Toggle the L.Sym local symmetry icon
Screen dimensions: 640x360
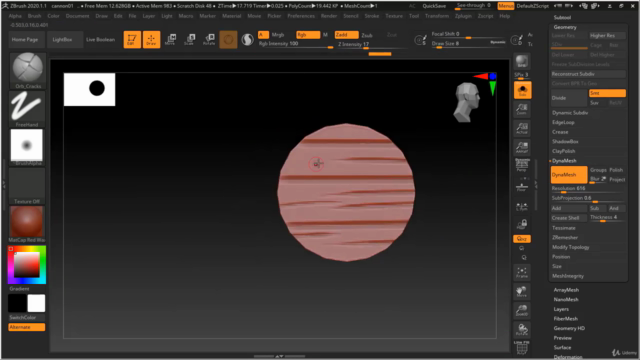point(522,207)
